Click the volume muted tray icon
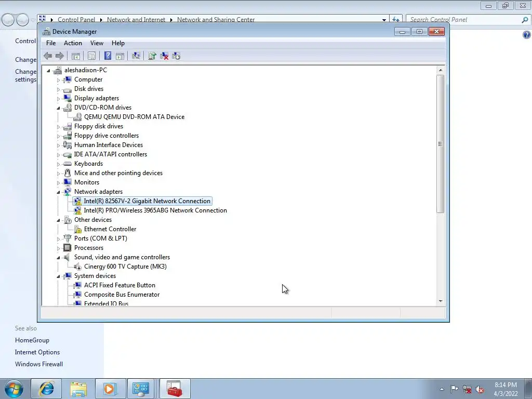The width and height of the screenshot is (532, 399). pyautogui.click(x=480, y=390)
